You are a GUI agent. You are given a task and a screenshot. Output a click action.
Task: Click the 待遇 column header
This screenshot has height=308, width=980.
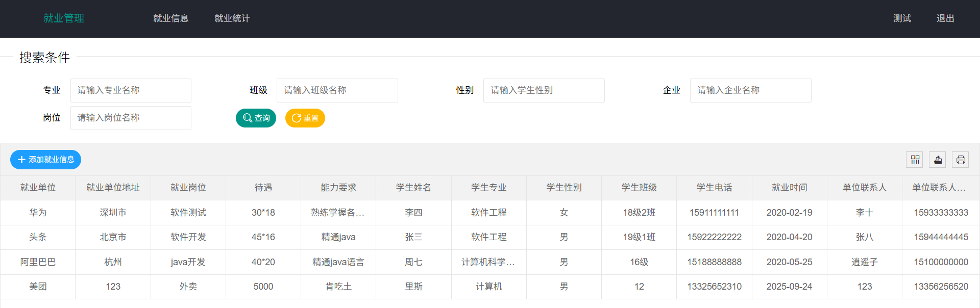click(263, 188)
